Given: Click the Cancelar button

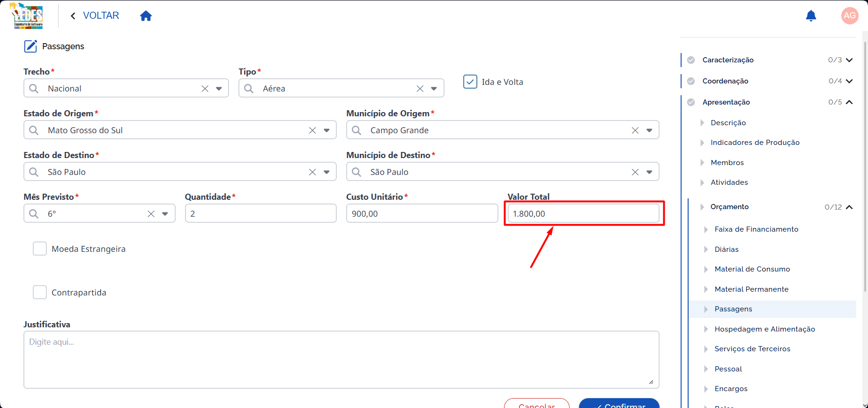Looking at the screenshot, I should coord(537,403).
